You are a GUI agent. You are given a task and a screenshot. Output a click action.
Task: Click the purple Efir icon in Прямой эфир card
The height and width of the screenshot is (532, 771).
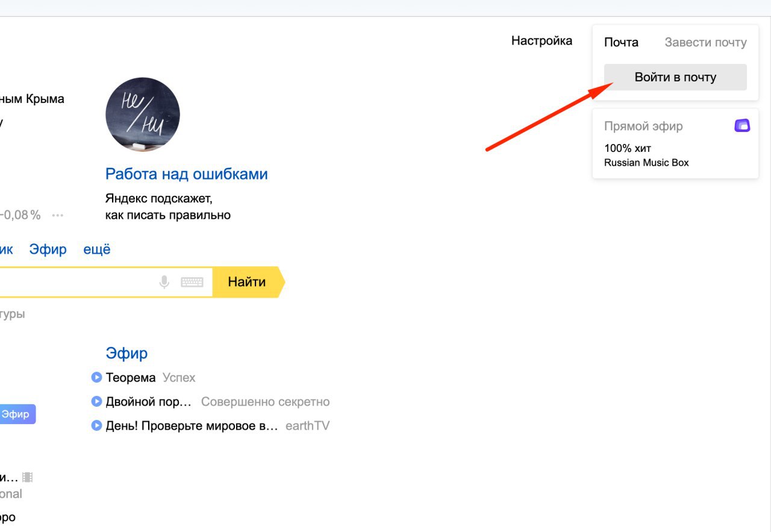(x=742, y=126)
